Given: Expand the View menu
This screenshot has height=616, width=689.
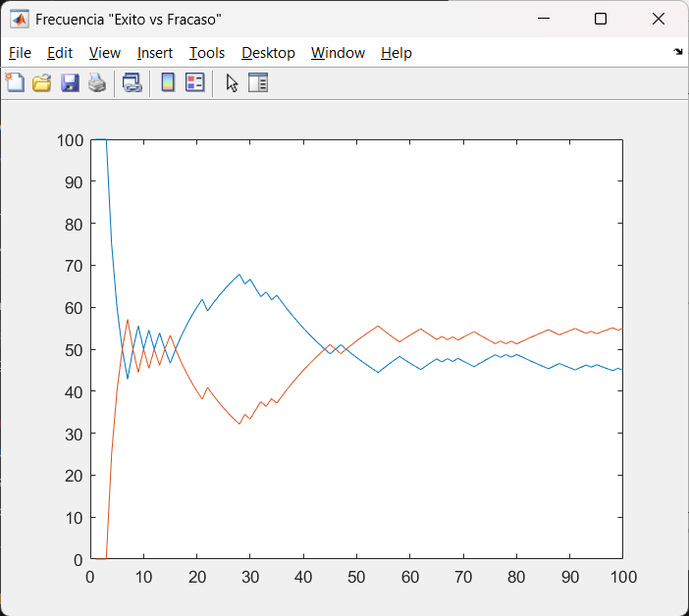Looking at the screenshot, I should click(104, 53).
